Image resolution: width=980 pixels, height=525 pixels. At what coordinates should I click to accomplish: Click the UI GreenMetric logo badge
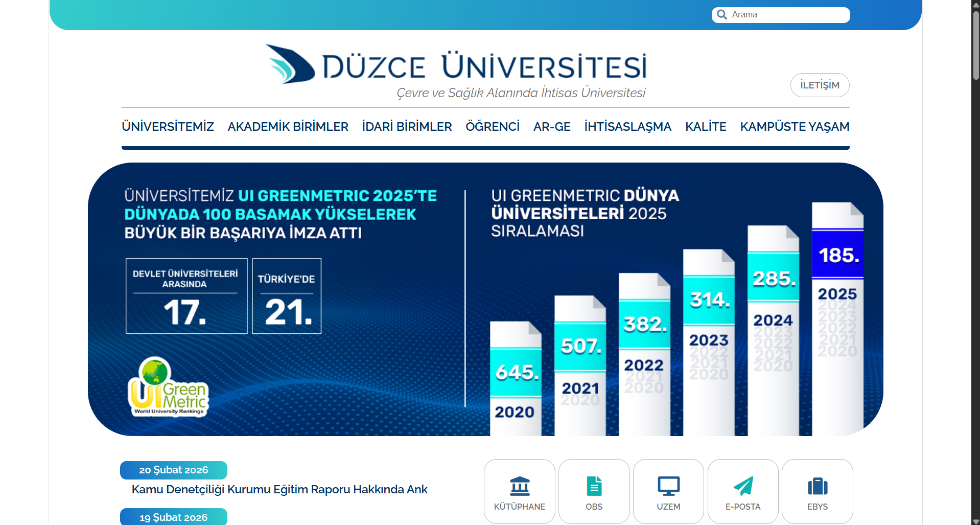pos(168,388)
